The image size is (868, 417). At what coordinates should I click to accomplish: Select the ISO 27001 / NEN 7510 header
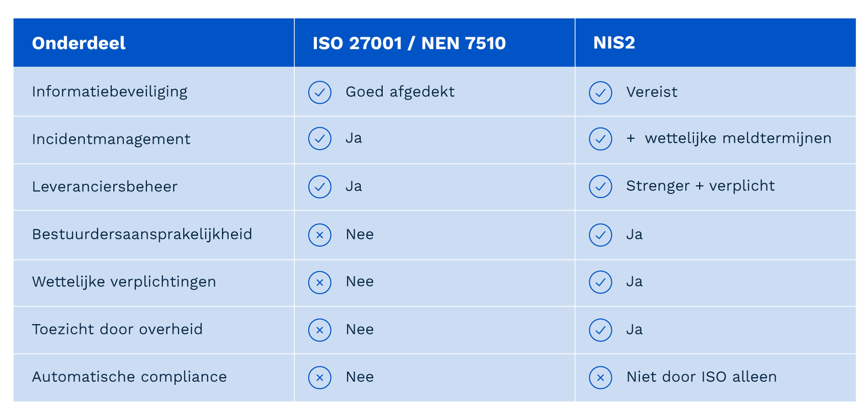[x=409, y=43]
